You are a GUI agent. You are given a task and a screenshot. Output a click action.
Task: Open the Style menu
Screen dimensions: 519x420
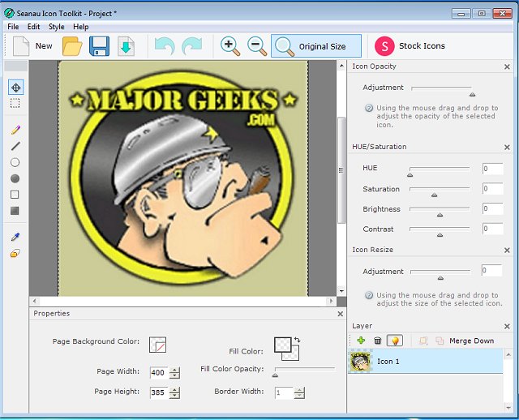[56, 27]
